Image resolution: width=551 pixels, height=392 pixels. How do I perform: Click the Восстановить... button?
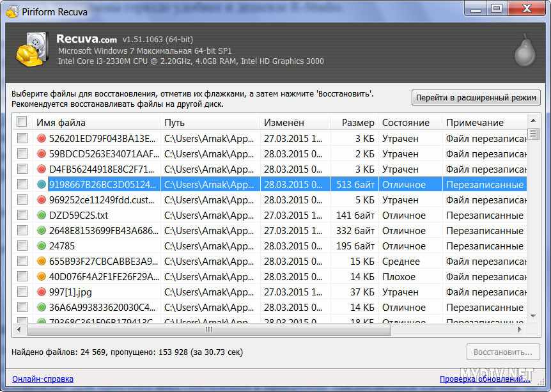pyautogui.click(x=503, y=352)
